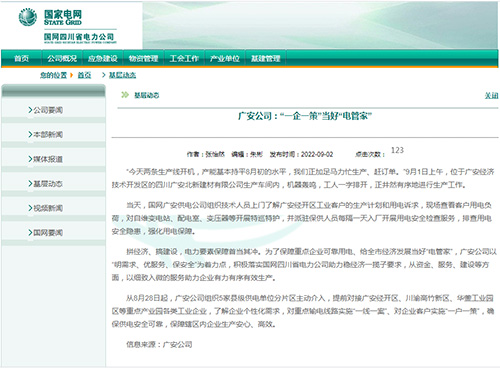Screen dimensions: 500x370
Task: Open the 基建管理 navigation item
Action: (x=265, y=59)
